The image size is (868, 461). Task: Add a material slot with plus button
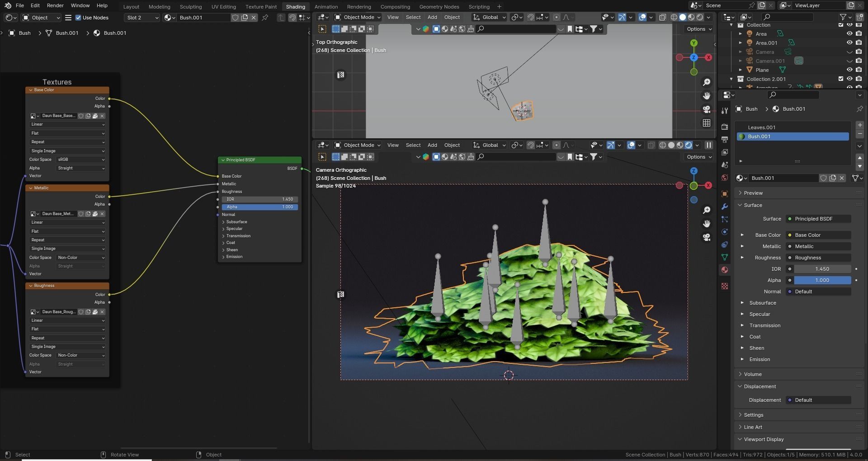click(860, 125)
